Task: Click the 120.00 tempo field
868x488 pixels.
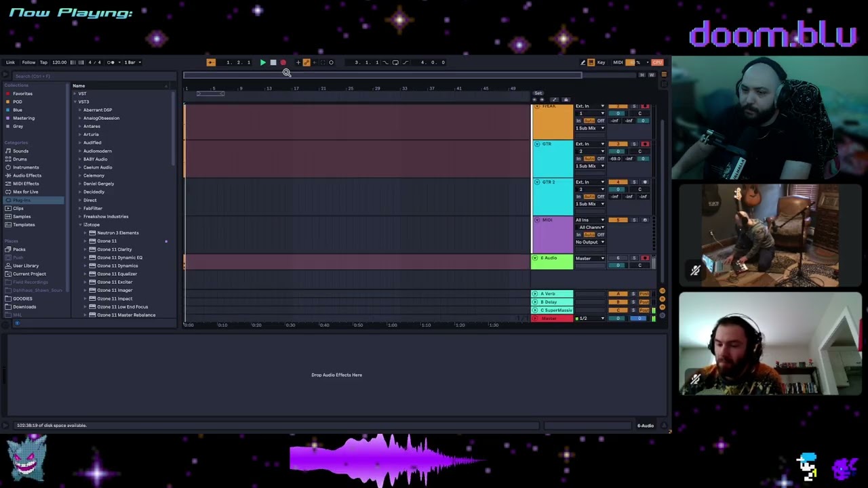Action: [x=60, y=62]
